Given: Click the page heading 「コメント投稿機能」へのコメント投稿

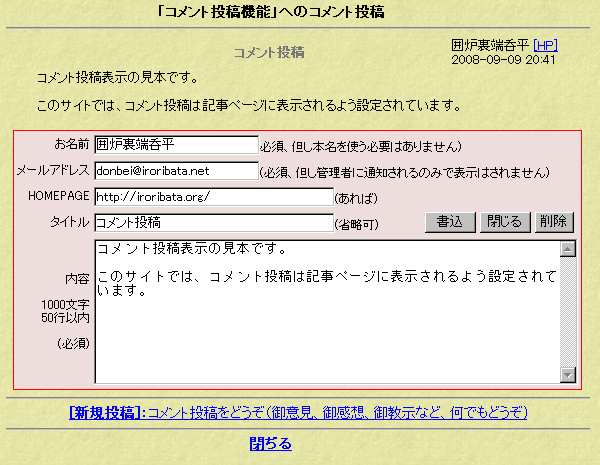Looking at the screenshot, I should 270,13.
